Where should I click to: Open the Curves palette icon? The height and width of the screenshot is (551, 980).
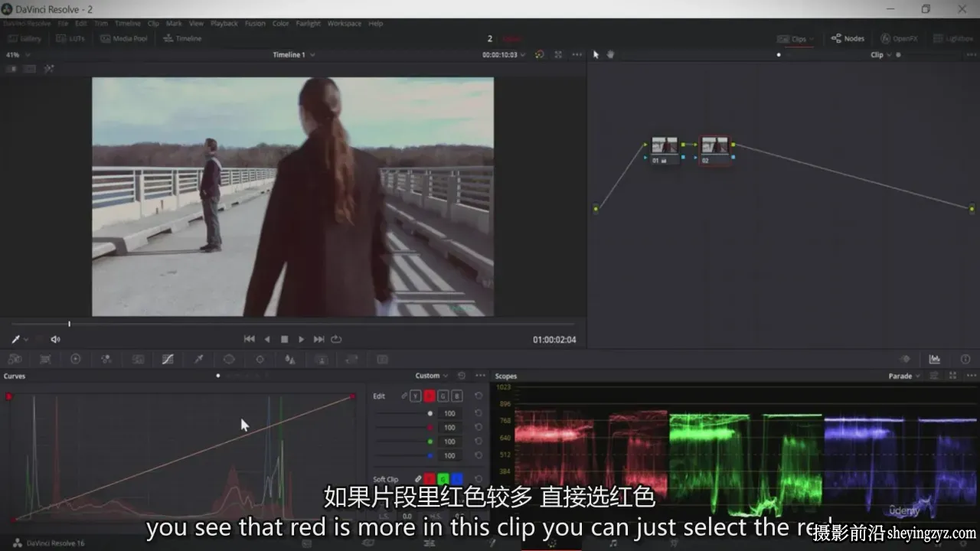click(x=168, y=359)
